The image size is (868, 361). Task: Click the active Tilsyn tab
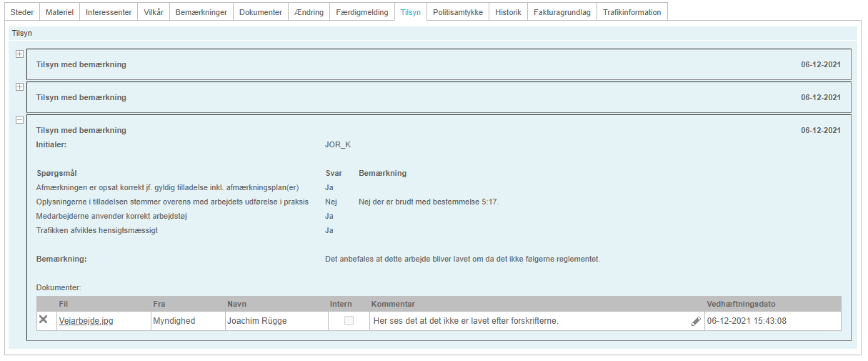(x=411, y=12)
